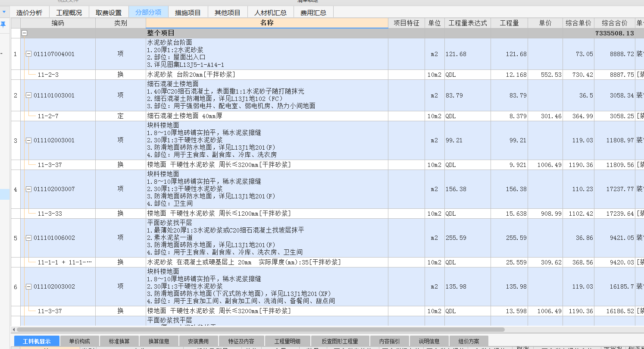The image size is (644, 349).
Task: Click the 综合单价 column header
Action: 578,23
